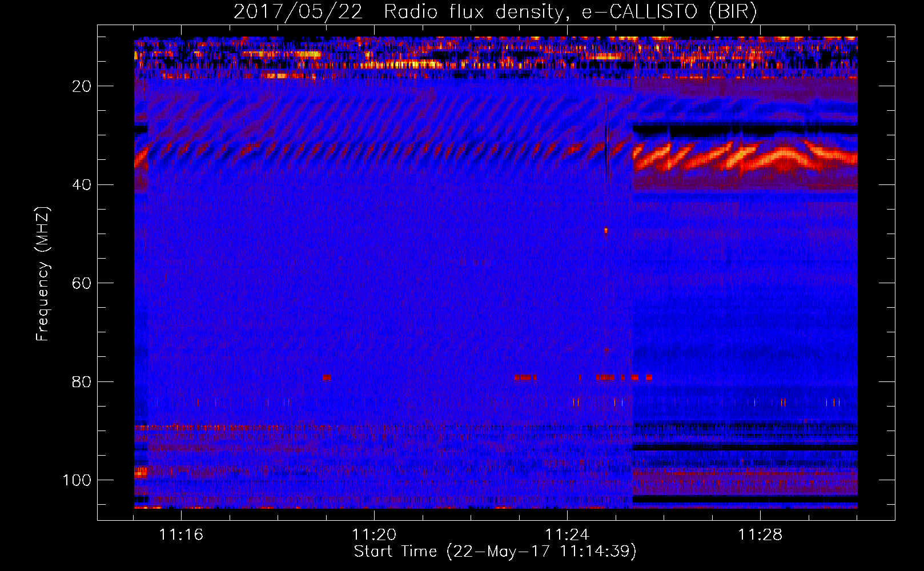The height and width of the screenshot is (571, 924).
Task: Click the 11:20 time tick label
Action: (x=374, y=535)
